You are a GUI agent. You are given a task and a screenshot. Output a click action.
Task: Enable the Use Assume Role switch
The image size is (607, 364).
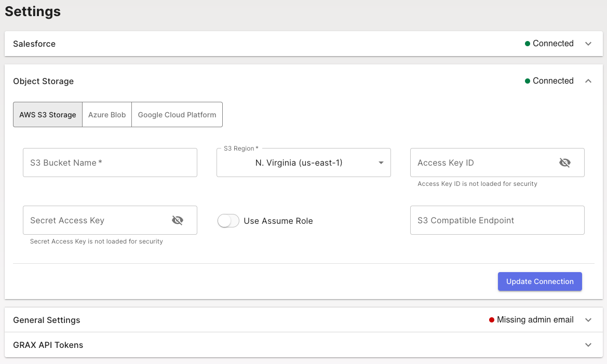pyautogui.click(x=228, y=221)
